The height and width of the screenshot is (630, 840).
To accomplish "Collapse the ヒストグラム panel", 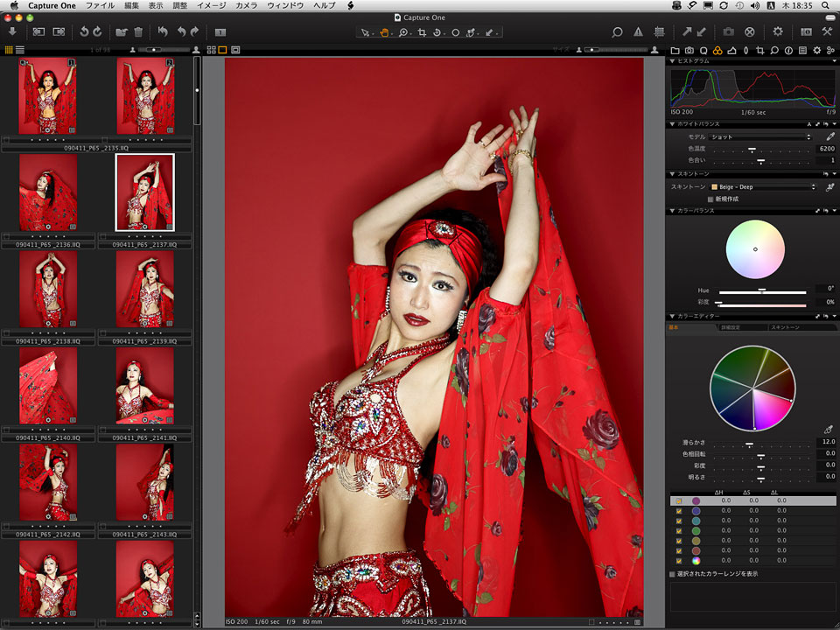I will coord(672,61).
